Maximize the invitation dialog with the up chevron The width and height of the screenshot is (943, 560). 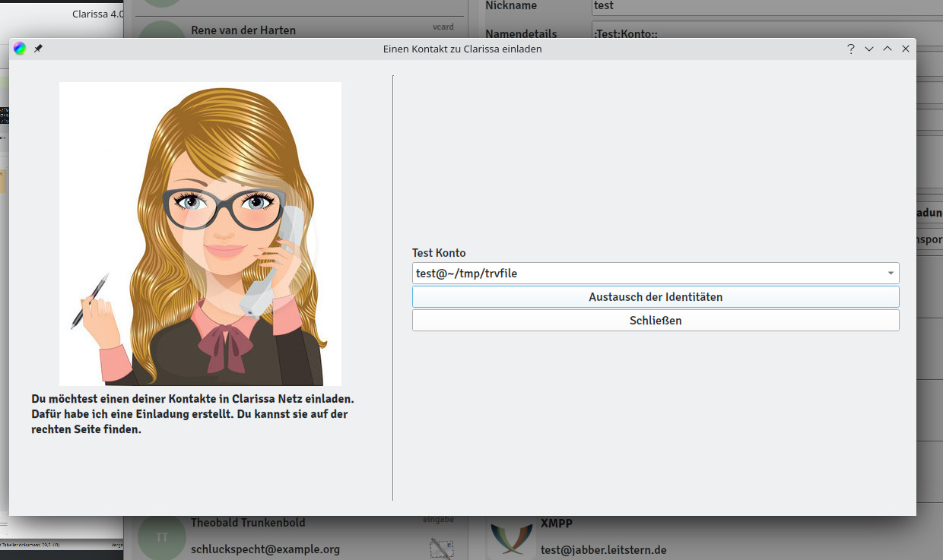point(887,49)
